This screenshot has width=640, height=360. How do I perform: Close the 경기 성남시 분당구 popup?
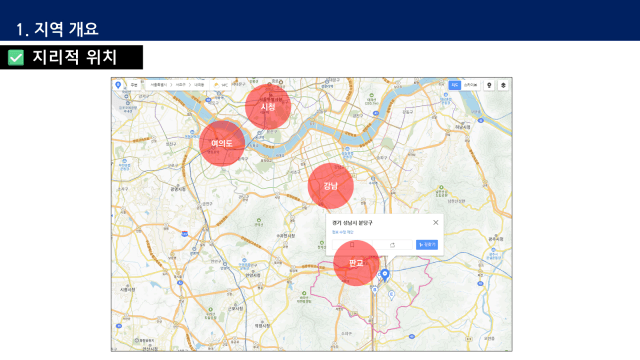436,222
